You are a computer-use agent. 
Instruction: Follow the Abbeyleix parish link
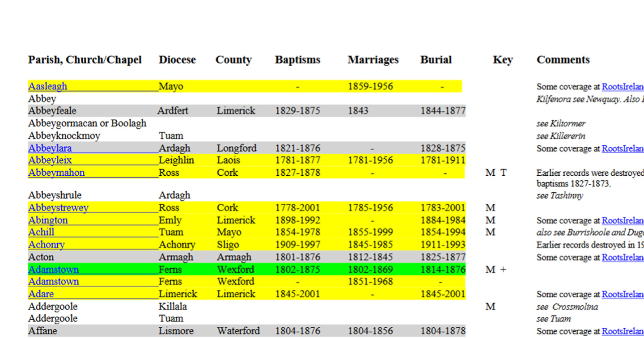pyautogui.click(x=50, y=160)
